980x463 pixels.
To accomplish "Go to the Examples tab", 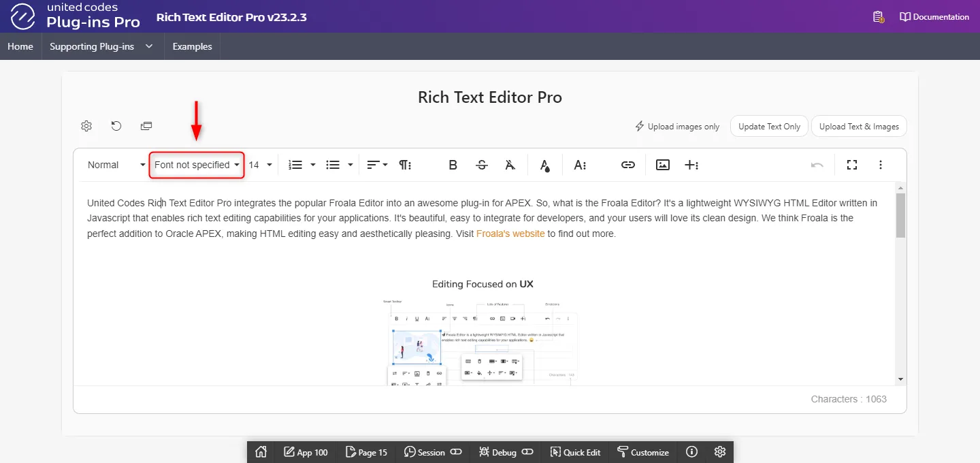I will point(192,46).
